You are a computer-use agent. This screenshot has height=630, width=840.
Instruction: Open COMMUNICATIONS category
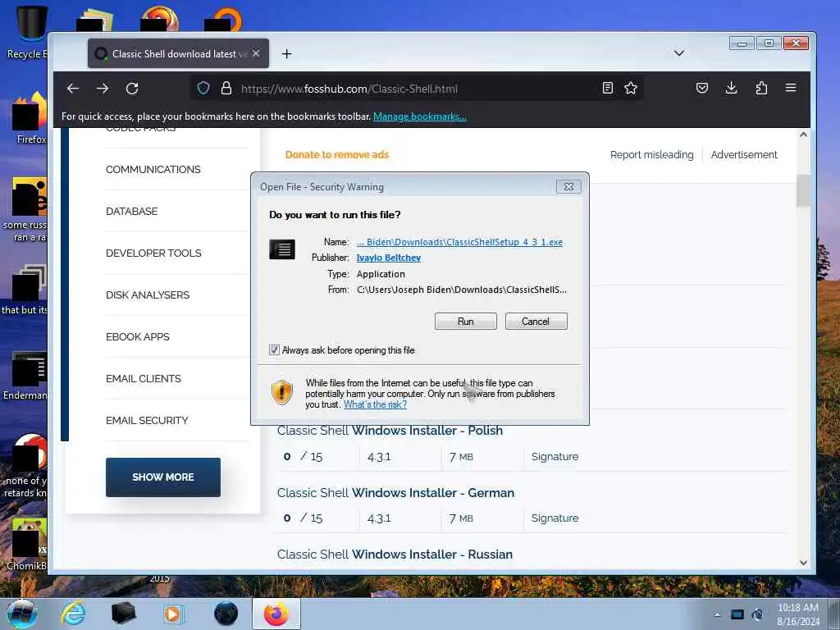point(153,169)
